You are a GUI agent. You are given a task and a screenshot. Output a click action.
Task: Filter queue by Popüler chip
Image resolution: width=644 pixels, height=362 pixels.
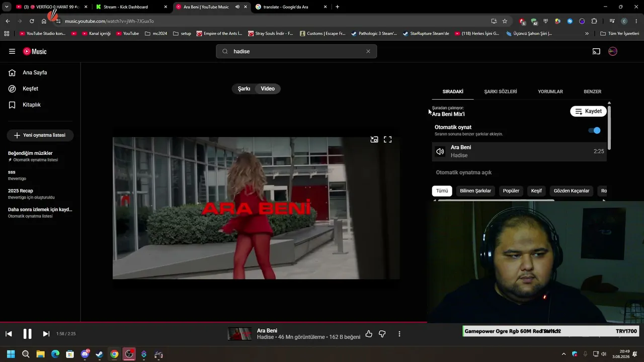pyautogui.click(x=511, y=191)
